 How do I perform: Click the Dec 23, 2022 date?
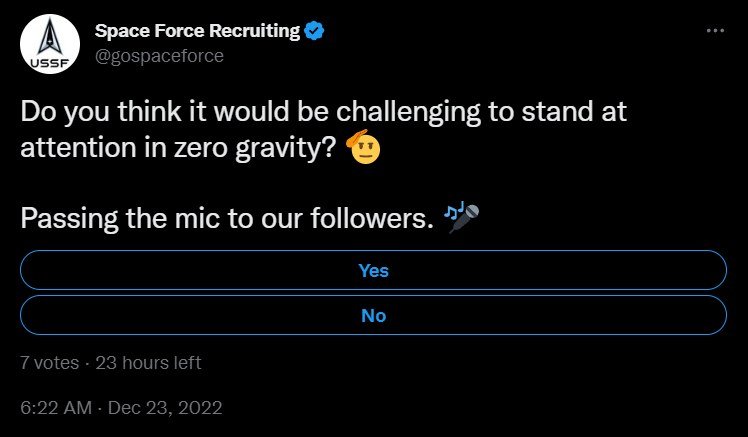tap(165, 407)
